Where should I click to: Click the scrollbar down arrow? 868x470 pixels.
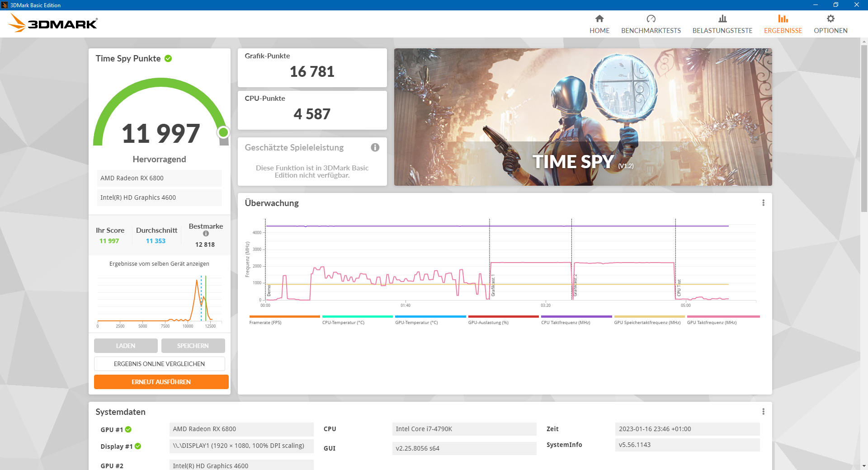pyautogui.click(x=864, y=465)
